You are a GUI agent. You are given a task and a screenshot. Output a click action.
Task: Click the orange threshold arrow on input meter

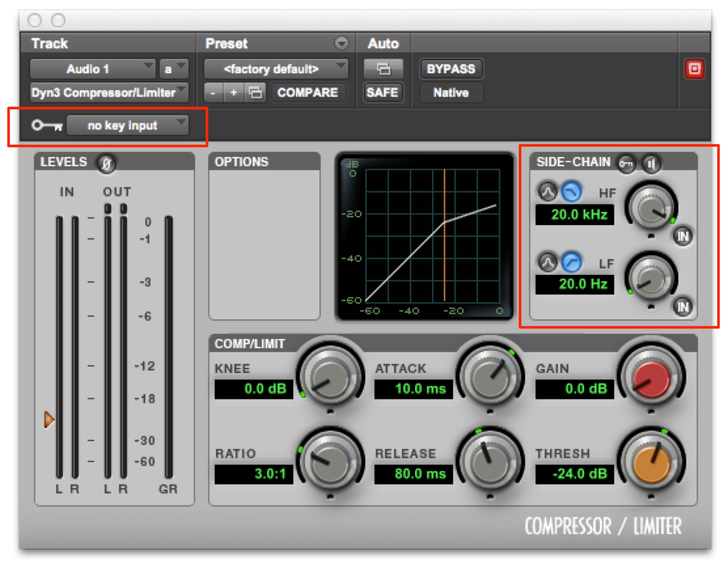[49, 419]
